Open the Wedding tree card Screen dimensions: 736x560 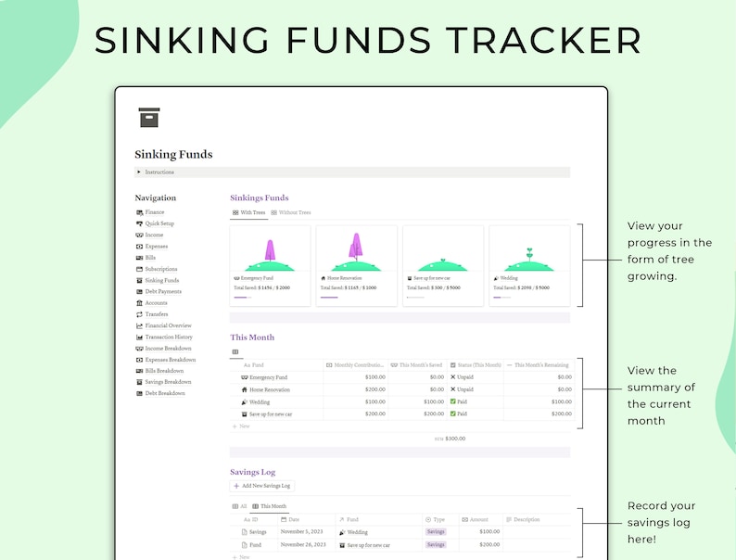point(529,266)
